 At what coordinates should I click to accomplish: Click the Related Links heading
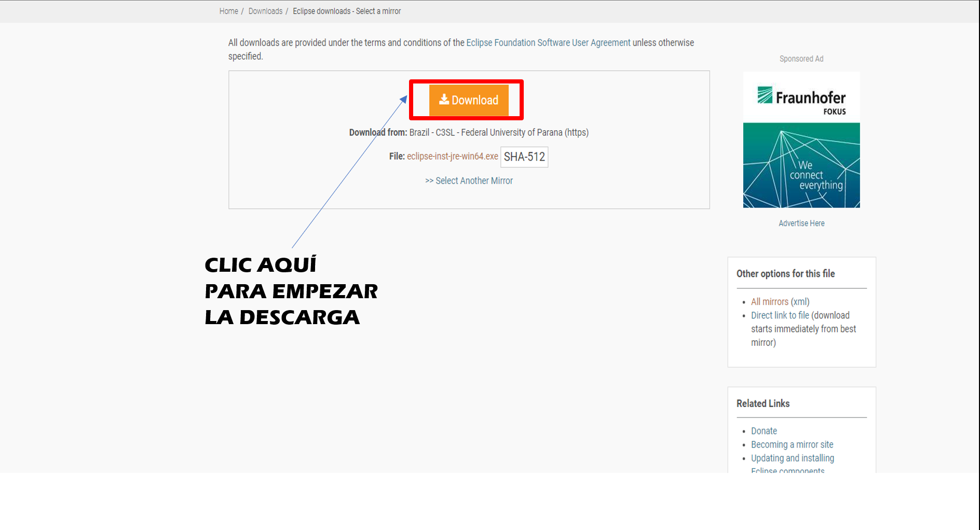pyautogui.click(x=763, y=403)
